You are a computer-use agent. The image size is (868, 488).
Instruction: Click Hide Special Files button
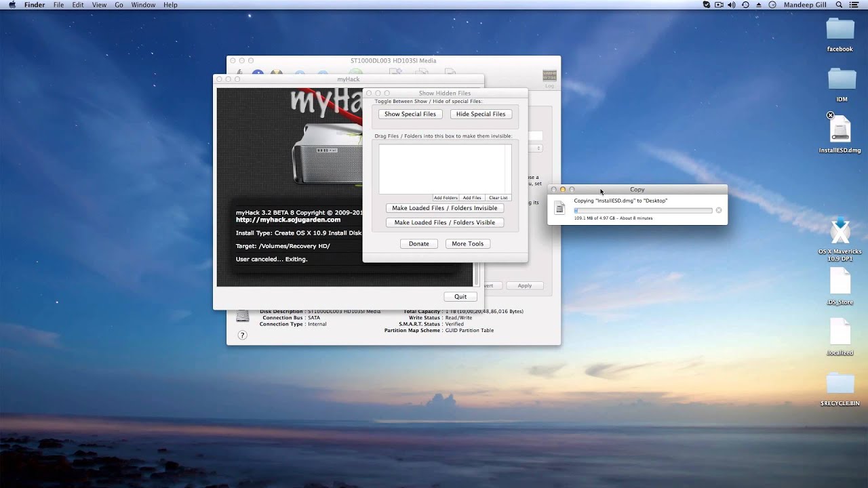(x=481, y=114)
